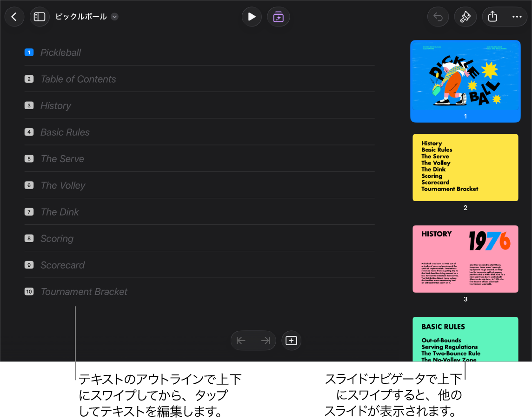Screen dimensions: 532x420
Task: Tap the share button
Action: click(492, 17)
